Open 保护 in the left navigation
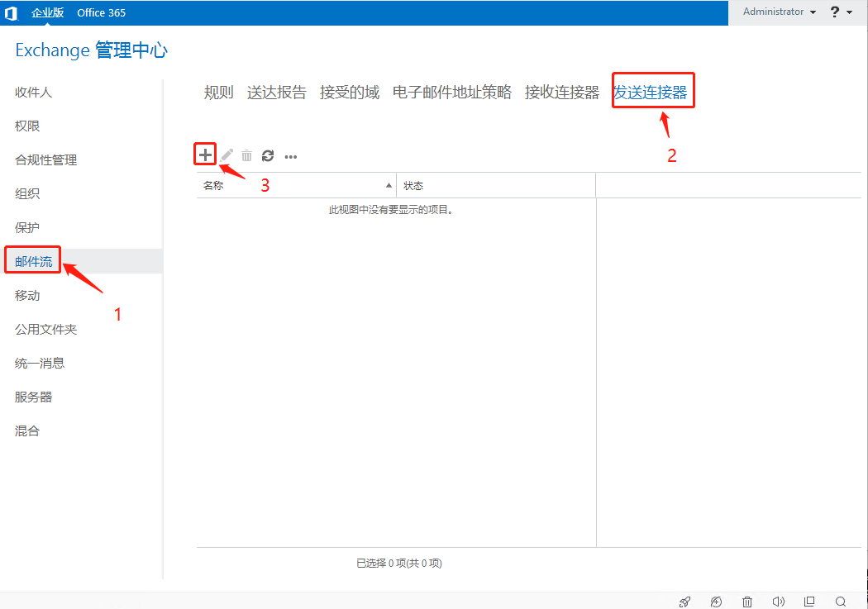The image size is (868, 609). point(27,227)
